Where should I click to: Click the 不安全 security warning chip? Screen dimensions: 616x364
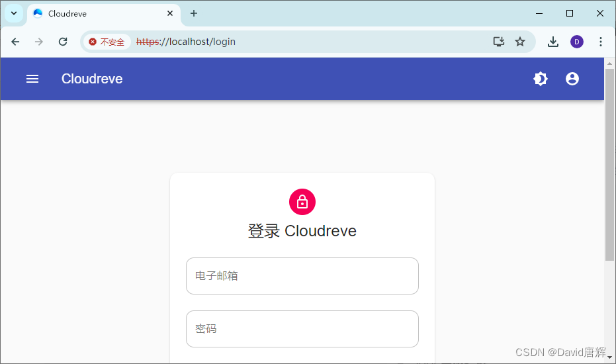(x=107, y=42)
